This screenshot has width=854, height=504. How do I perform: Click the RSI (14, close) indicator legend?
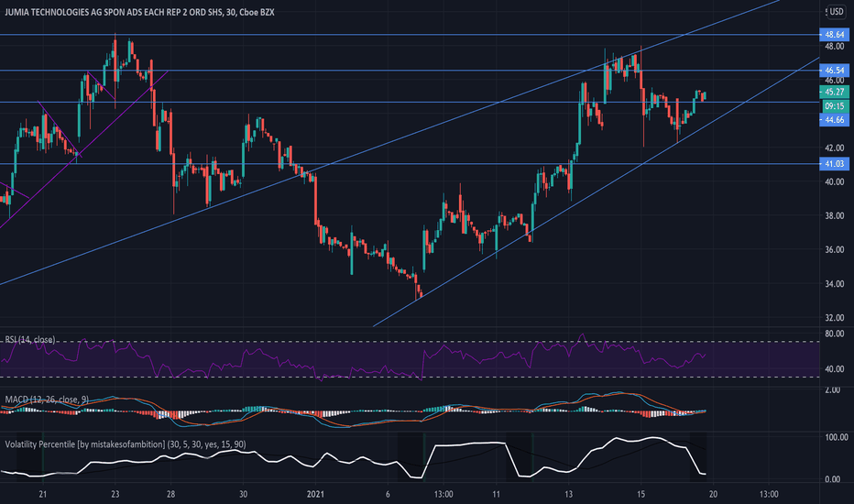pyautogui.click(x=30, y=340)
